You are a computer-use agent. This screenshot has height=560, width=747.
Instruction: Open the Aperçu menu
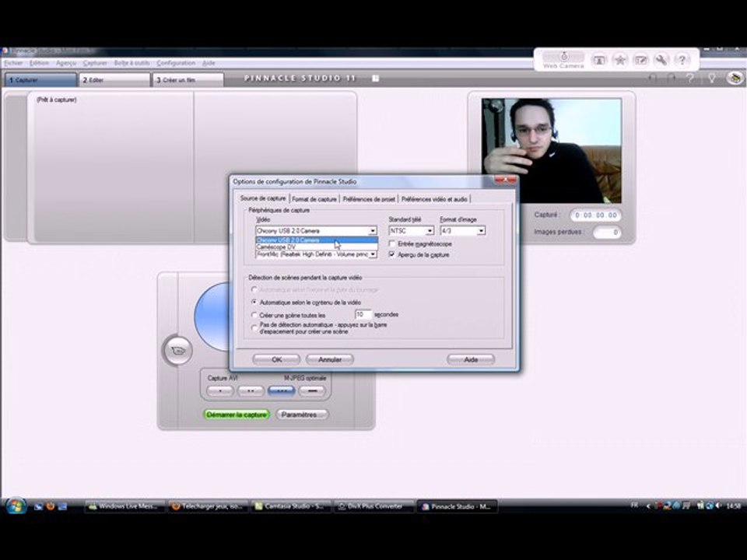click(x=65, y=63)
